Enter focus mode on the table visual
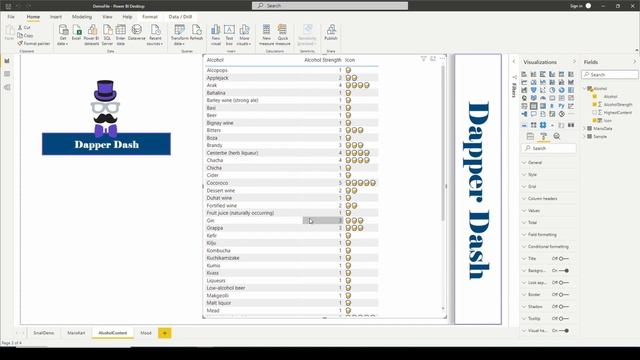The width and height of the screenshot is (640, 360). [x=433, y=59]
